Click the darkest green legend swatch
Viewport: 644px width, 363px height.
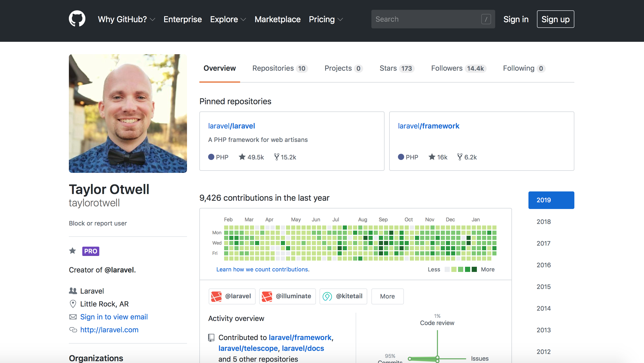474,269
